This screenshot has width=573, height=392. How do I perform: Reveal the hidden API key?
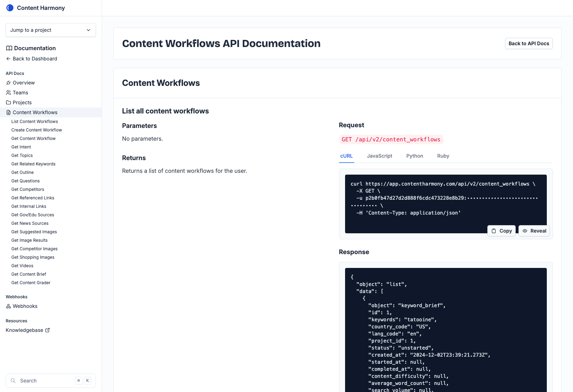click(534, 231)
